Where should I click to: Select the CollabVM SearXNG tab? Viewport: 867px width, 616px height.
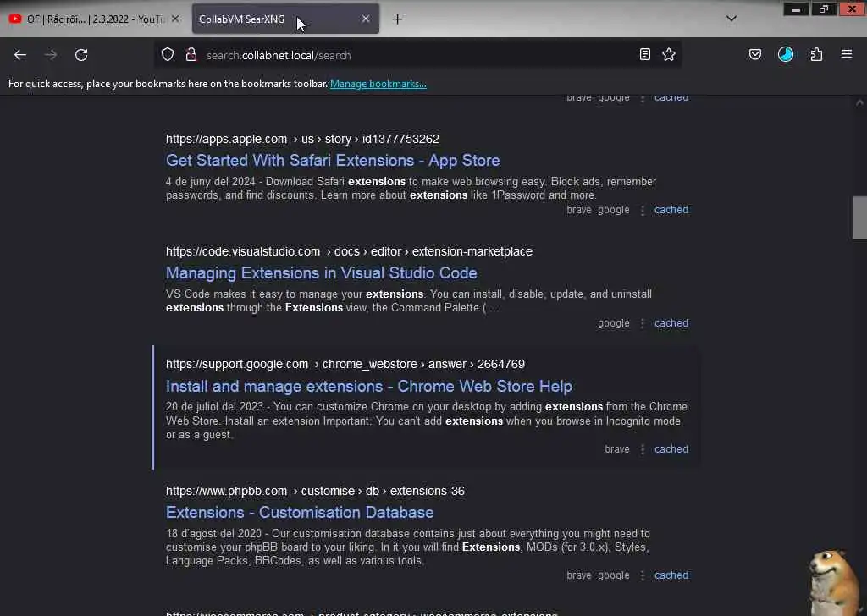pos(285,19)
